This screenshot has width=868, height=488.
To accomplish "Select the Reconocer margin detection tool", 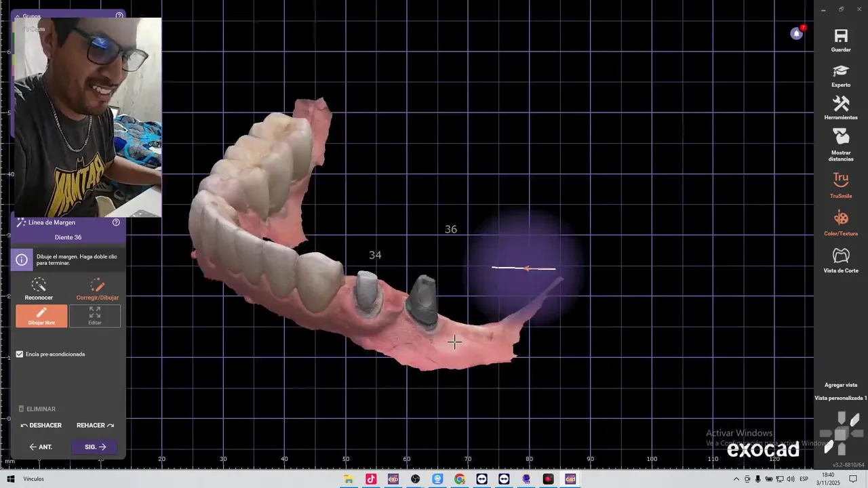I will 39,289.
